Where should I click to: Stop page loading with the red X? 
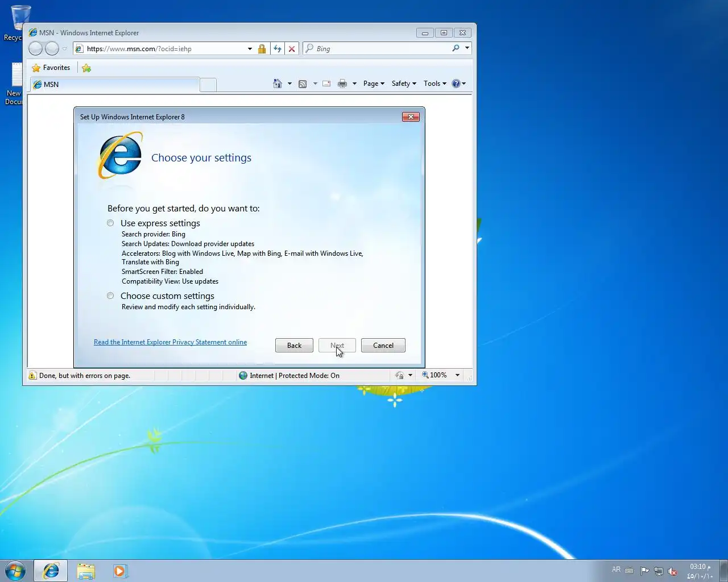(x=292, y=49)
